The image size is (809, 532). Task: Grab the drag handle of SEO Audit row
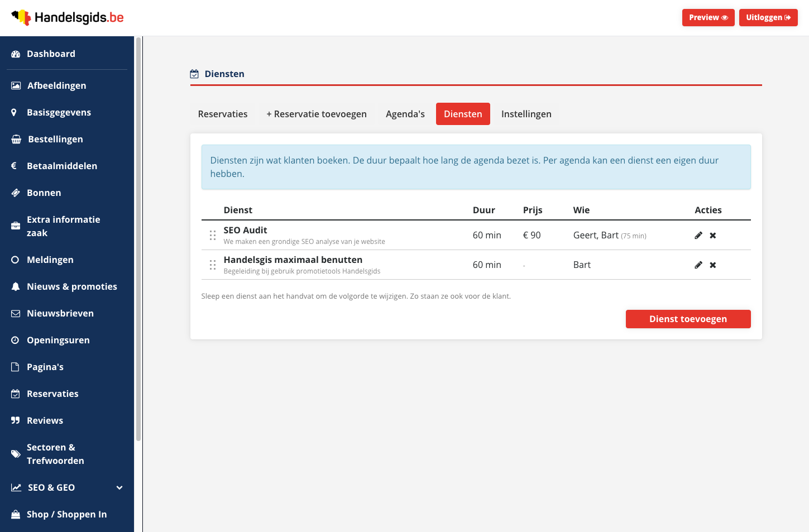point(213,236)
